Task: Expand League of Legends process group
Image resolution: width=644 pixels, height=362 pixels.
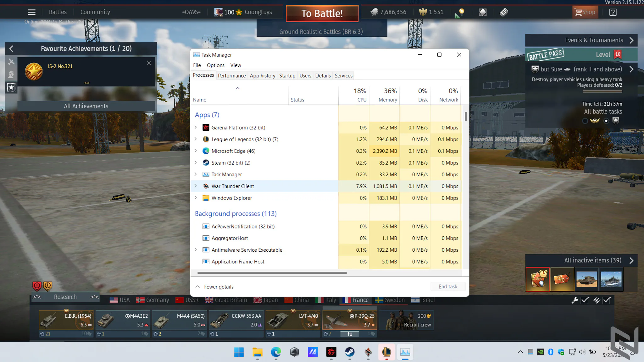Action: (196, 139)
